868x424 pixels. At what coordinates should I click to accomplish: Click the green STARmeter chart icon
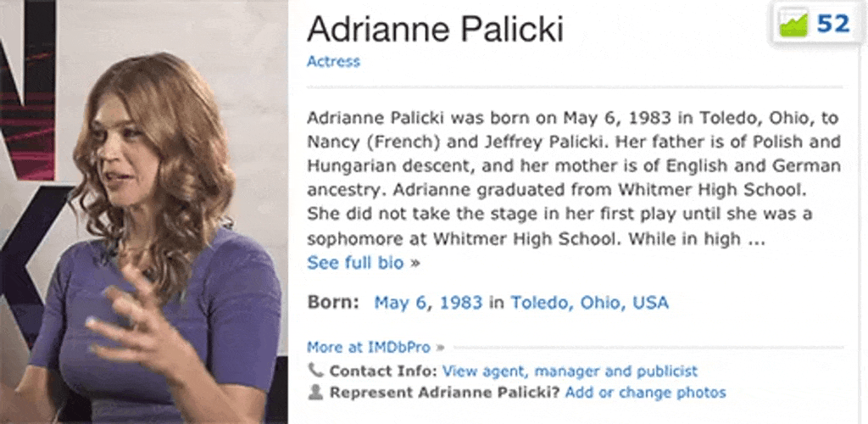pyautogui.click(x=794, y=25)
